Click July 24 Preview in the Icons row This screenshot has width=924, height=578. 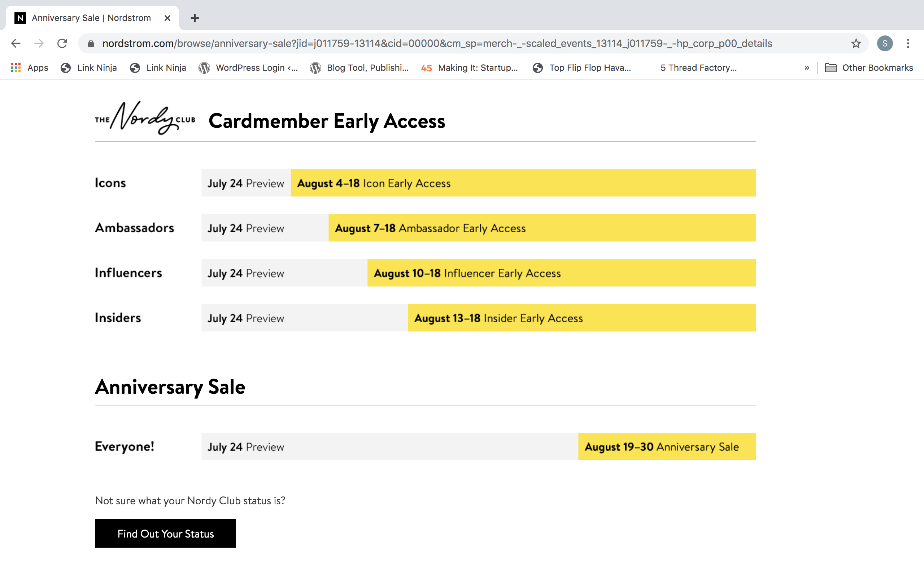coord(246,183)
